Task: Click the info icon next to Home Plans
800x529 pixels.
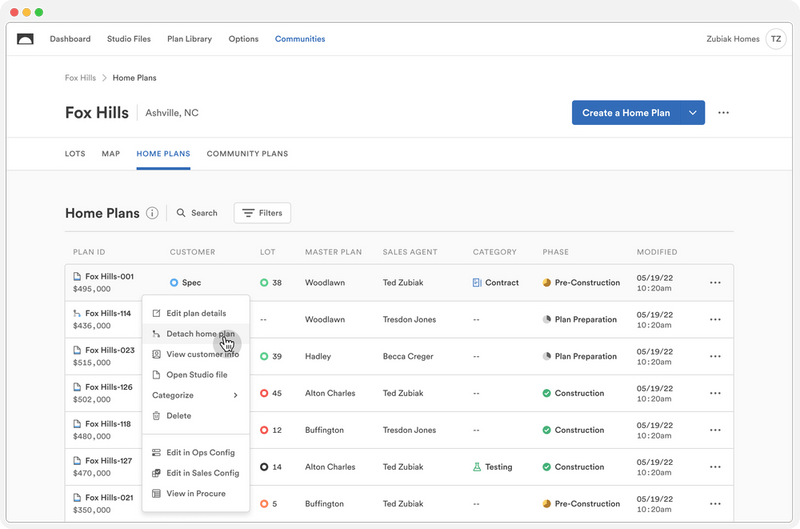Action: [x=152, y=213]
